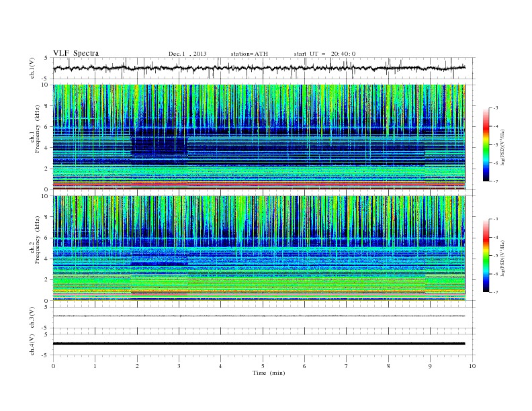Click the ch.1 spectrogram plot
This screenshot has width=532, height=411.
(x=259, y=137)
